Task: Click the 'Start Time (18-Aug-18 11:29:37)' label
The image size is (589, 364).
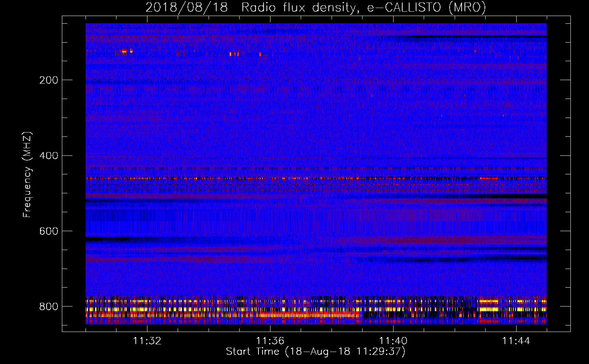Action: point(316,352)
